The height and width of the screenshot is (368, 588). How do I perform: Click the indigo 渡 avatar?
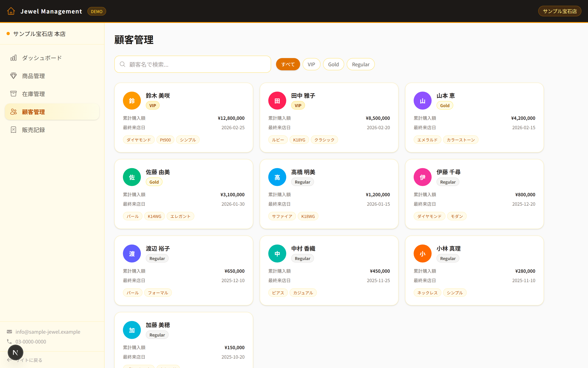[x=132, y=253]
